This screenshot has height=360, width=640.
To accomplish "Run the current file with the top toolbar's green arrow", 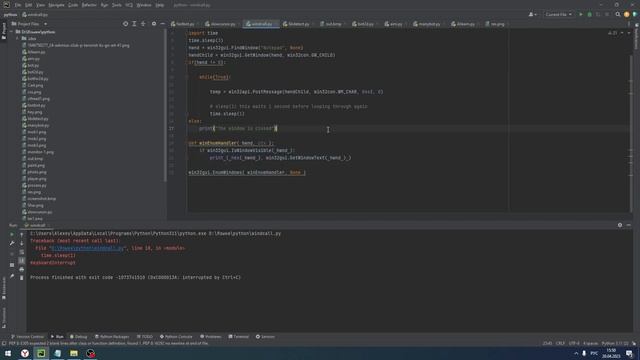I will [x=581, y=14].
